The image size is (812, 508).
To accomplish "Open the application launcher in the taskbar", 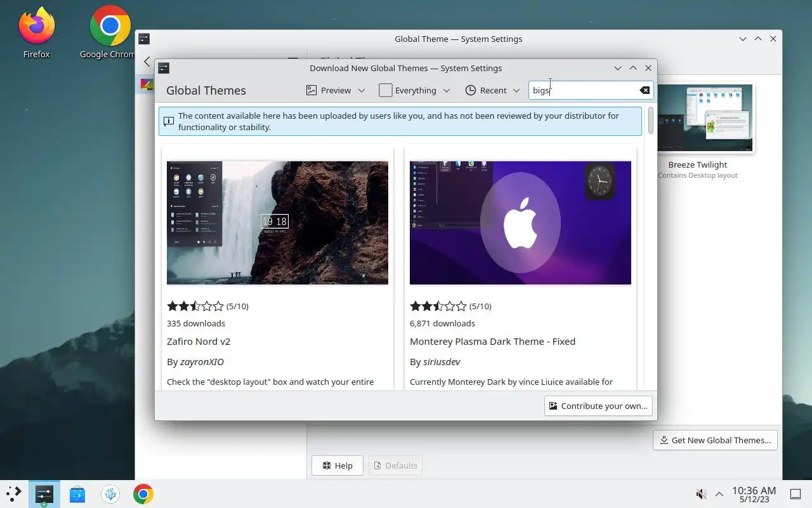I will pos(13,493).
